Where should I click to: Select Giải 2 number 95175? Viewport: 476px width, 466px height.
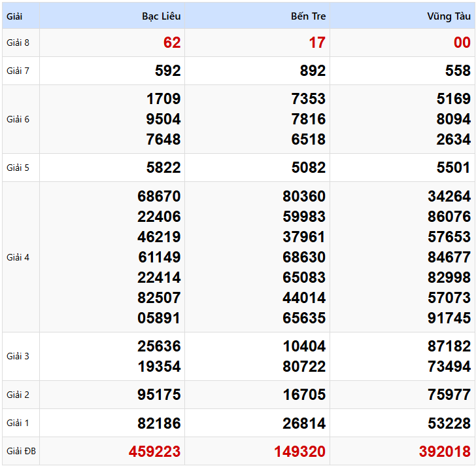pos(159,395)
